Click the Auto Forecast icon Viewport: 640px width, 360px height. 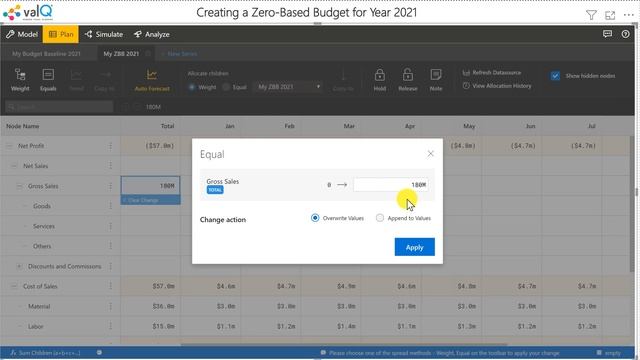point(152,80)
